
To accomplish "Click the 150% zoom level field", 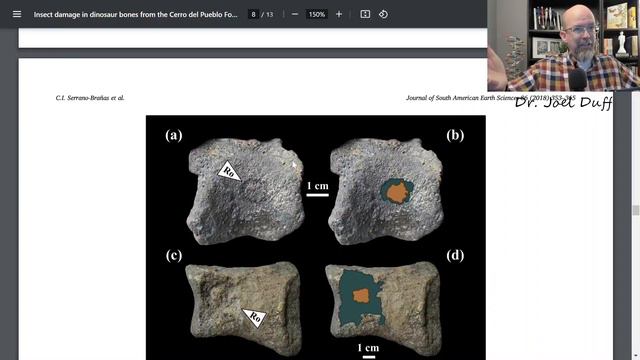I will click(317, 14).
